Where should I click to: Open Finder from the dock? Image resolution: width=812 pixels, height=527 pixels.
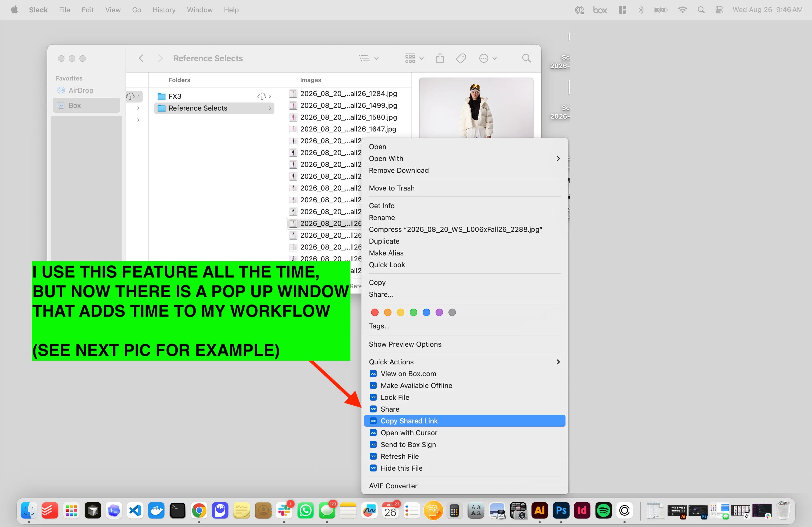29,510
